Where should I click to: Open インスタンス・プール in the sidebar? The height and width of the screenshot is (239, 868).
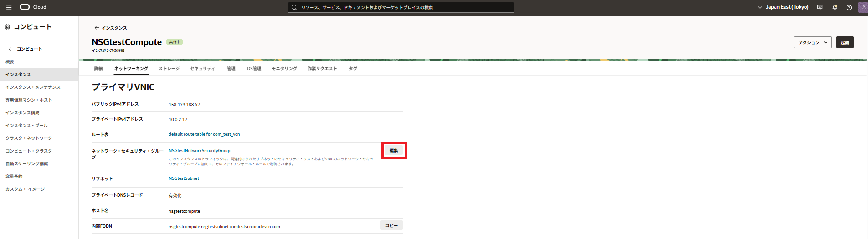26,125
